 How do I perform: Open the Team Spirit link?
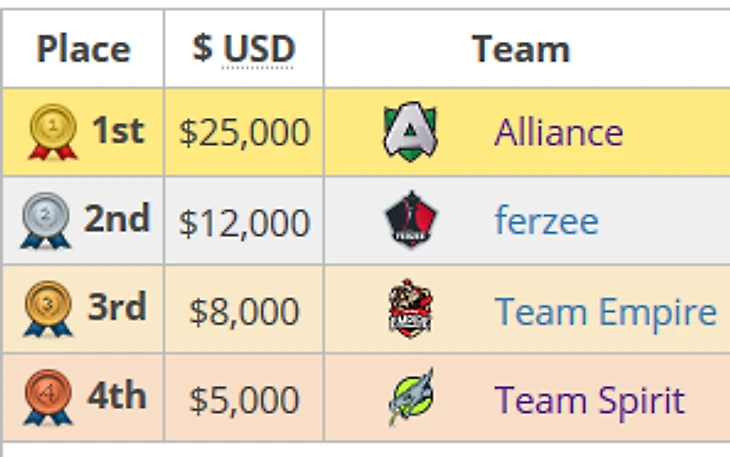coord(590,401)
